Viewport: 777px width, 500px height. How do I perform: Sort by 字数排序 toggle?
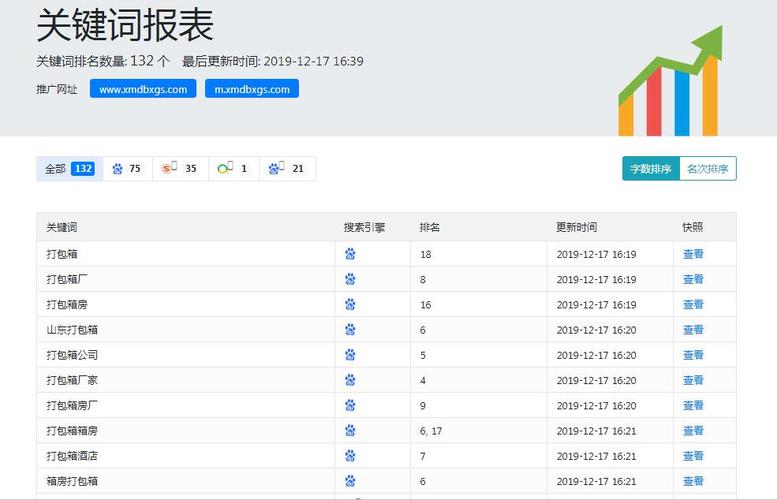tap(651, 169)
